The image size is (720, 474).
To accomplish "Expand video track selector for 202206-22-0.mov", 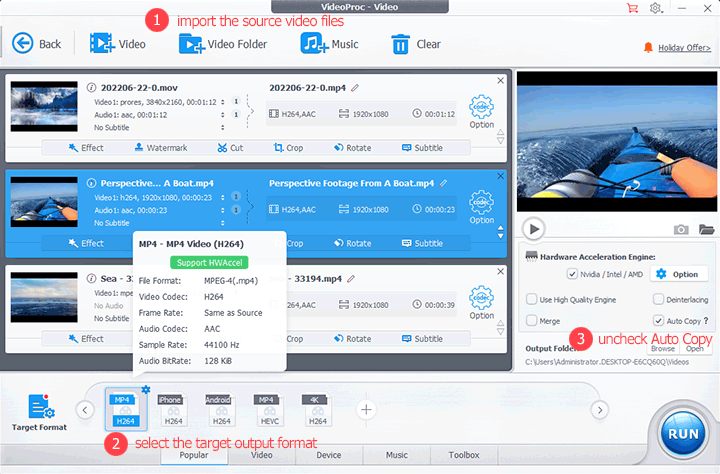I will [x=223, y=102].
